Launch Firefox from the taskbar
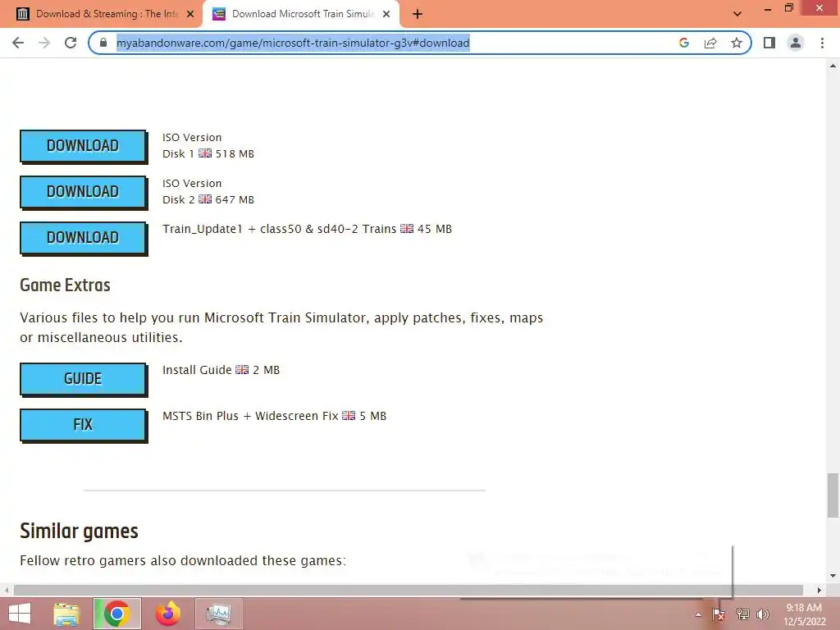The image size is (840, 630). tap(167, 614)
